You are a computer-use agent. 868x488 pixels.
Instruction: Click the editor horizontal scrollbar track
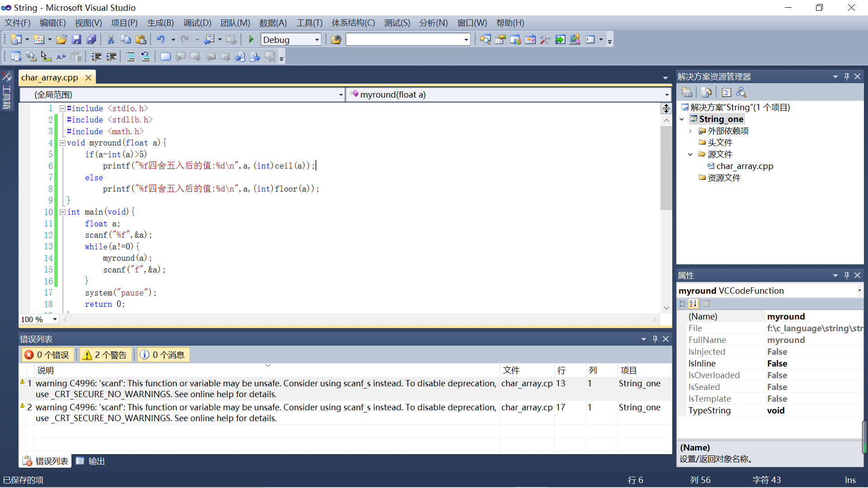pyautogui.click(x=360, y=319)
